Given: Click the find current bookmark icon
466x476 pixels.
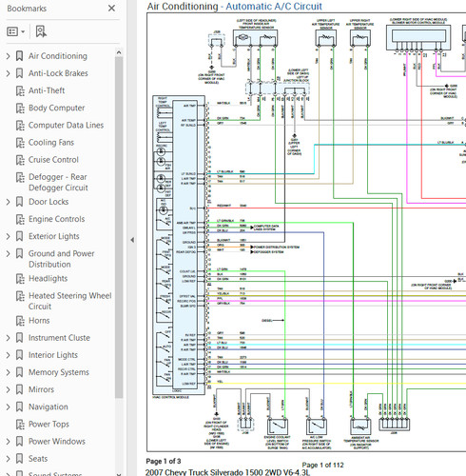Looking at the screenshot, I should pos(41,31).
